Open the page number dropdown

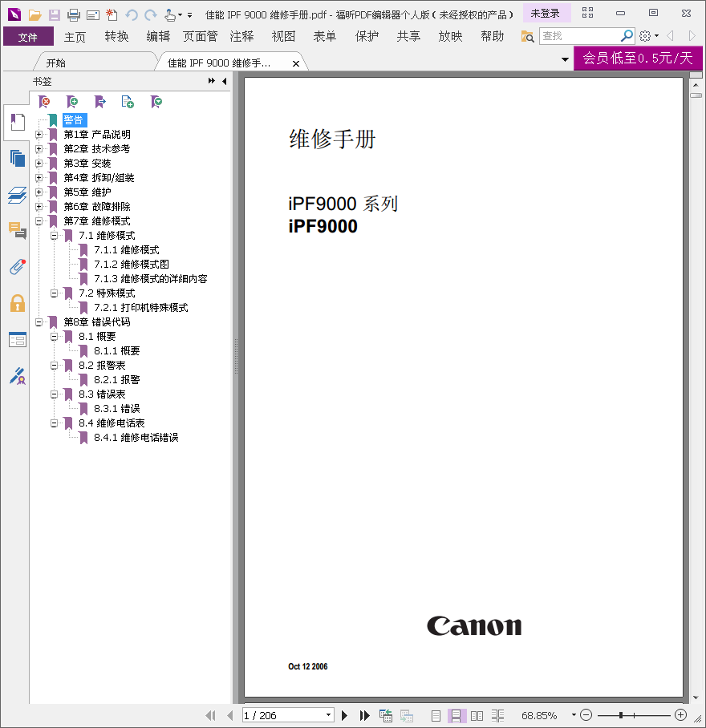(x=328, y=715)
